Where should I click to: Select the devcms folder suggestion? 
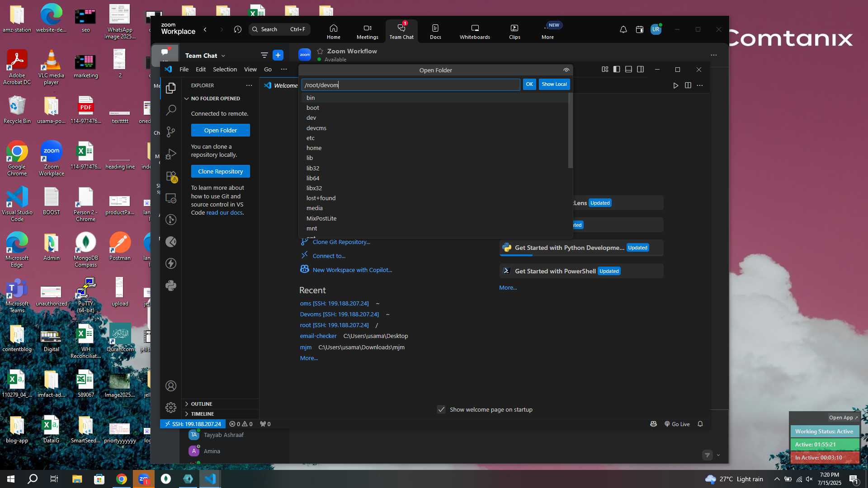[x=434, y=128]
